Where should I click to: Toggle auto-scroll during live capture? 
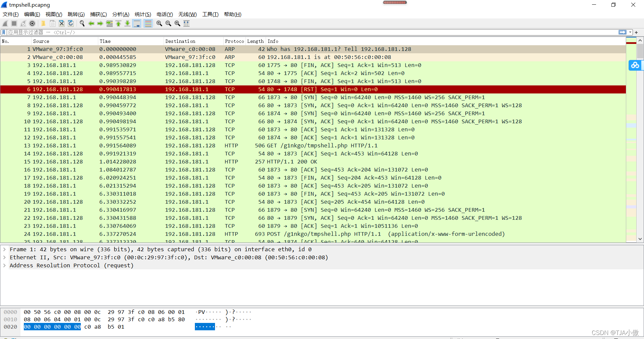click(137, 23)
